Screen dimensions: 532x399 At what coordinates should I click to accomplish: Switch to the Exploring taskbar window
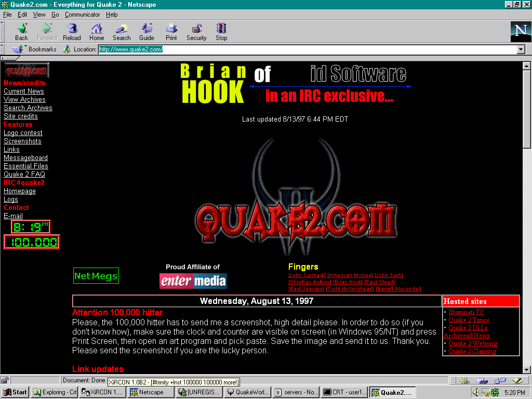coord(55,392)
